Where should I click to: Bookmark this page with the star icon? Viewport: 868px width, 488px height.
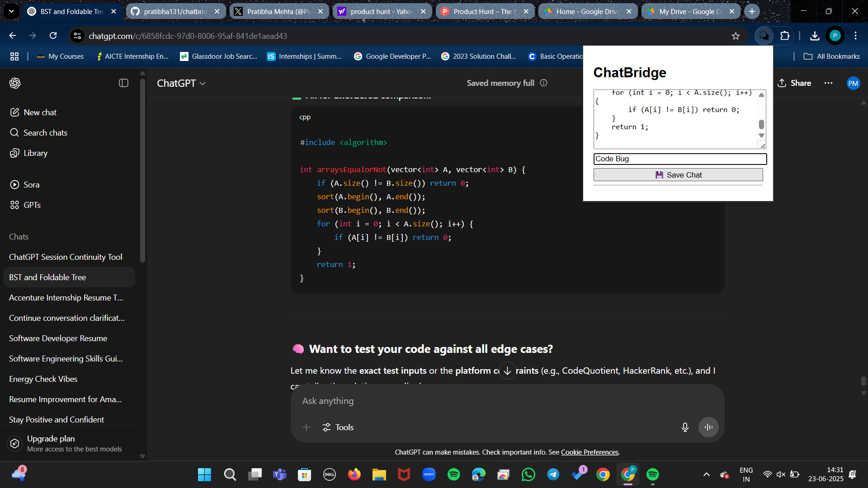point(736,36)
